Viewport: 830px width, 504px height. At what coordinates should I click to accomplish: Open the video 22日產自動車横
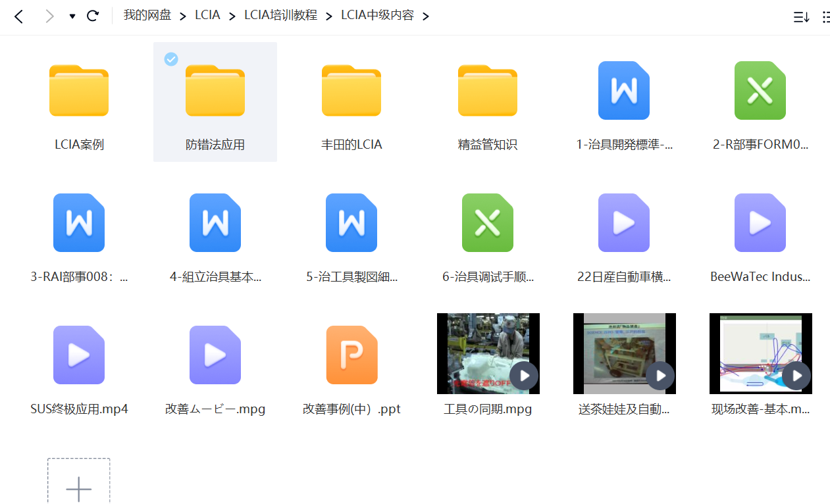click(x=623, y=222)
